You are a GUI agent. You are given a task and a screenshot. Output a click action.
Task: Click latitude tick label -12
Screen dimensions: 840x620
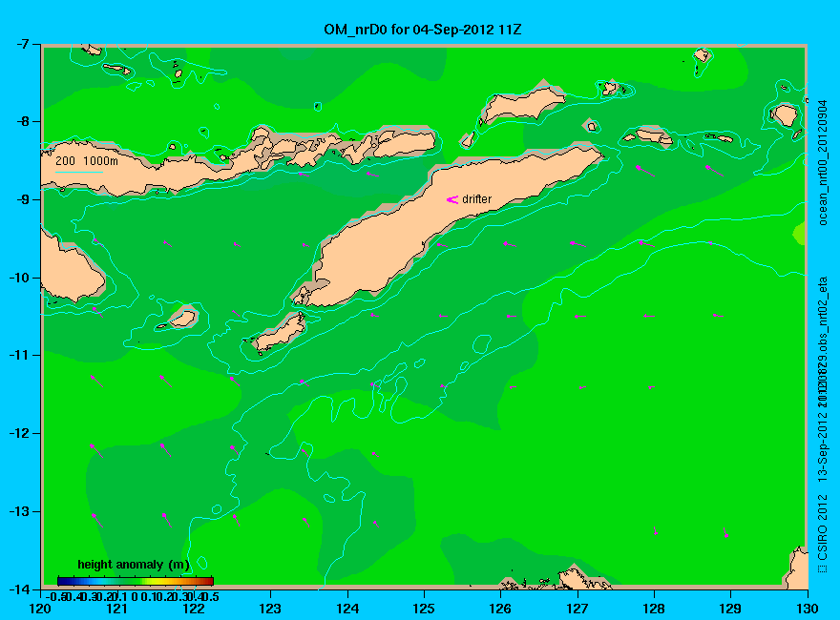pyautogui.click(x=21, y=434)
